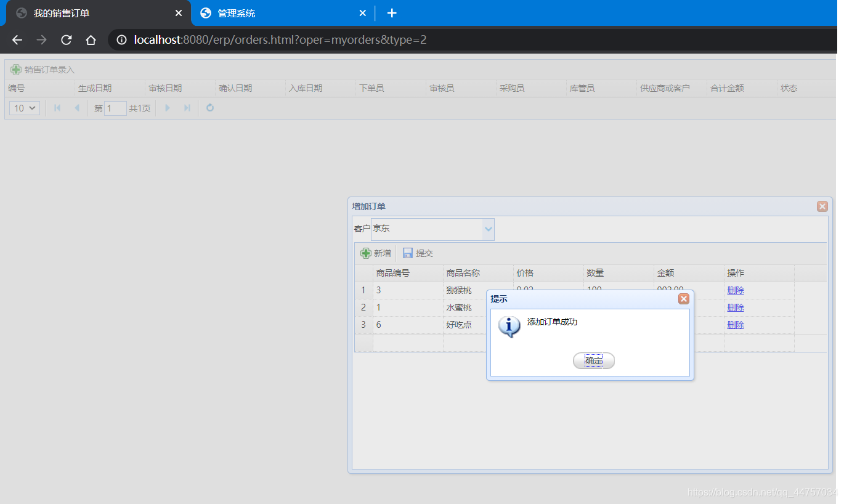This screenshot has height=504, width=844.
Task: Click the pager refresh icon
Action: [x=210, y=108]
